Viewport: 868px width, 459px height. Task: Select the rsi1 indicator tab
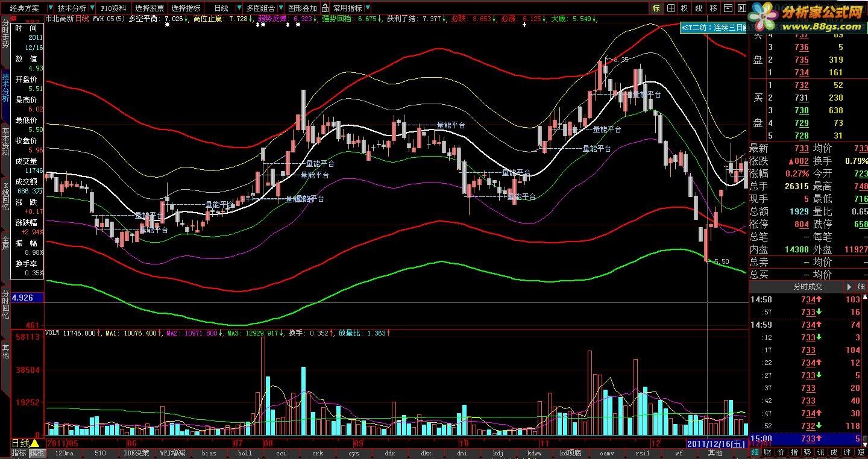tap(643, 453)
